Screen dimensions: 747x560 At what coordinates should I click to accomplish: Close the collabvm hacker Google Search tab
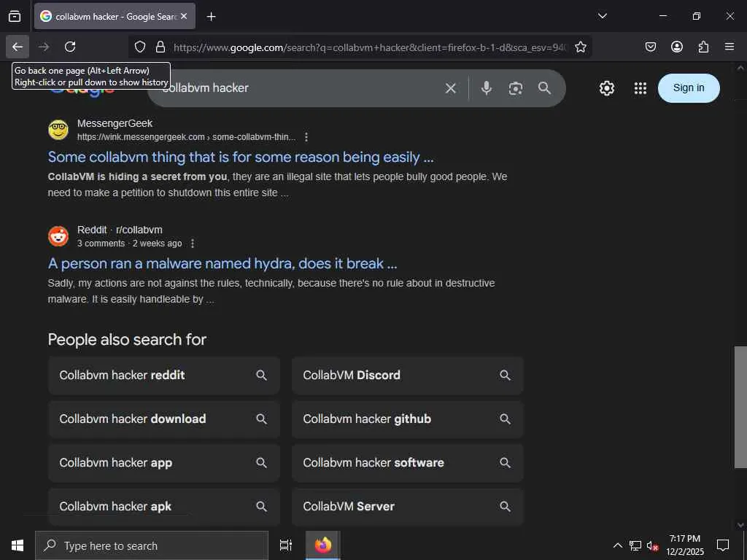[x=184, y=16]
